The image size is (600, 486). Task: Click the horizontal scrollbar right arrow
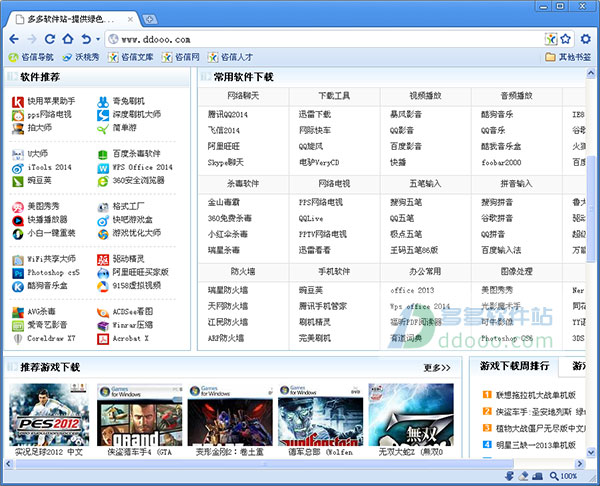coord(580,464)
